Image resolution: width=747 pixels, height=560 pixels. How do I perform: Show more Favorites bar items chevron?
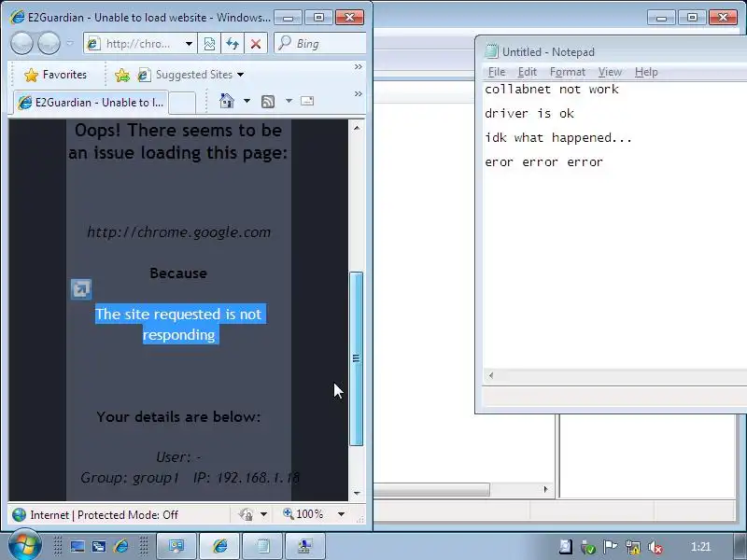359,67
